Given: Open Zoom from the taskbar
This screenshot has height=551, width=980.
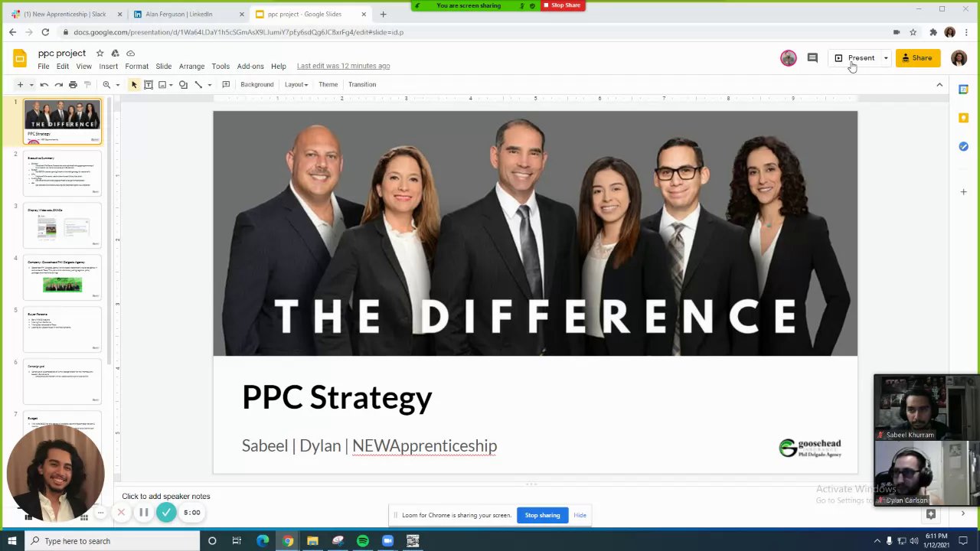Looking at the screenshot, I should point(387,541).
